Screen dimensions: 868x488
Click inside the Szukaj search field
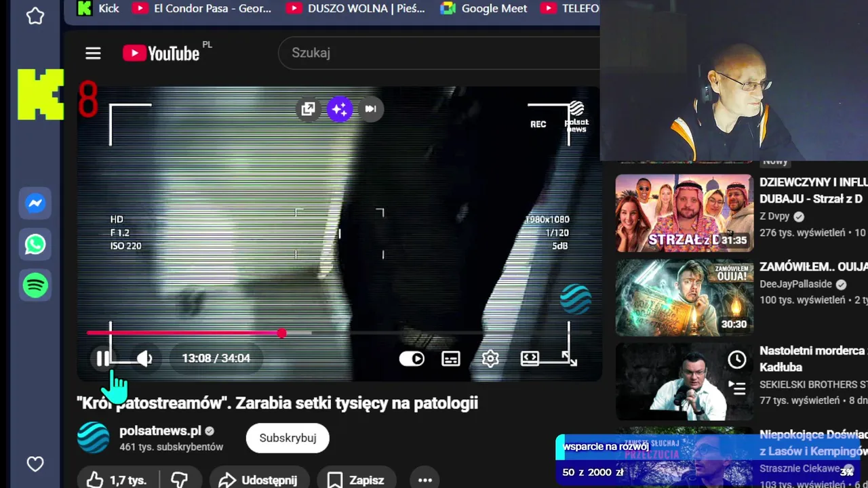point(439,53)
